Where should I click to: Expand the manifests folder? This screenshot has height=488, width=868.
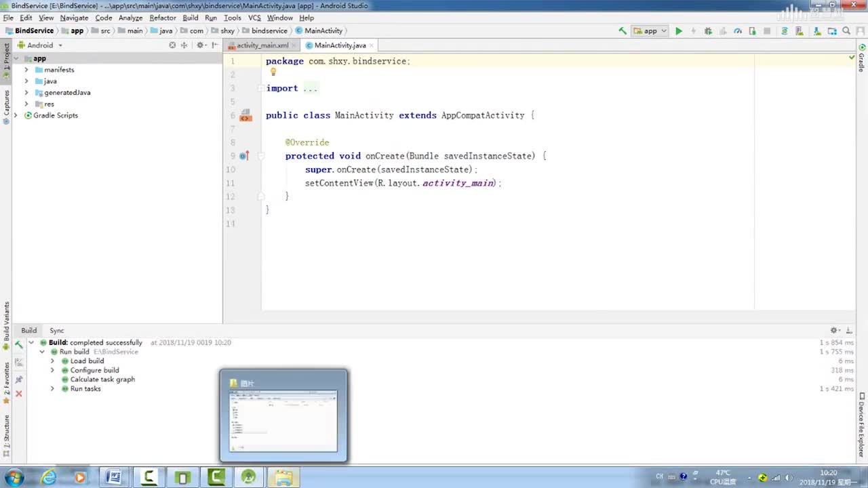(x=26, y=70)
